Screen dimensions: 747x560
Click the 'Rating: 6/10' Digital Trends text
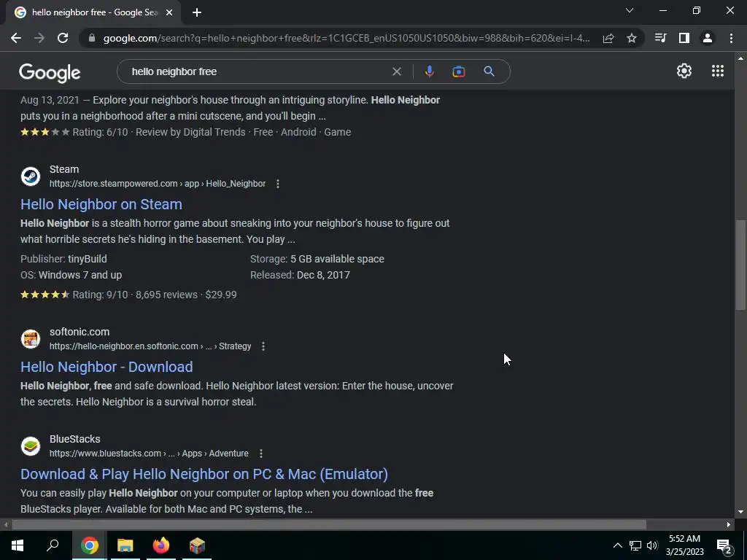pyautogui.click(x=100, y=133)
